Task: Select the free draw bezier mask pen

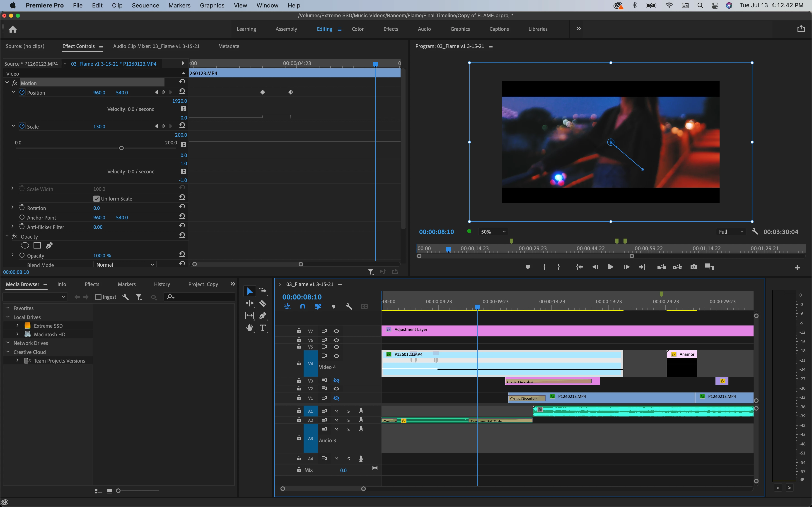Action: [49, 245]
